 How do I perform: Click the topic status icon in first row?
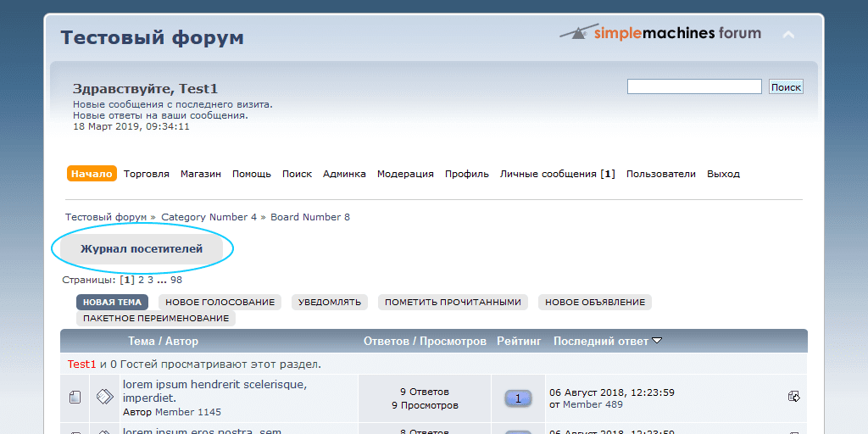(x=75, y=397)
